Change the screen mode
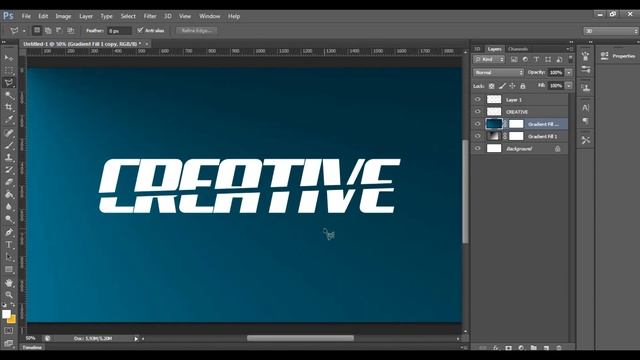The image size is (640, 360). pos(9,343)
